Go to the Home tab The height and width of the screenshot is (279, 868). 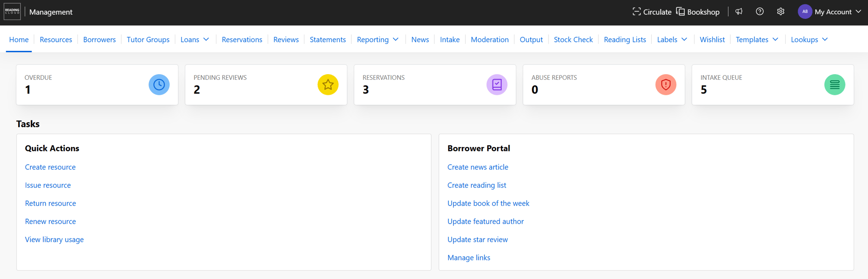pyautogui.click(x=19, y=39)
